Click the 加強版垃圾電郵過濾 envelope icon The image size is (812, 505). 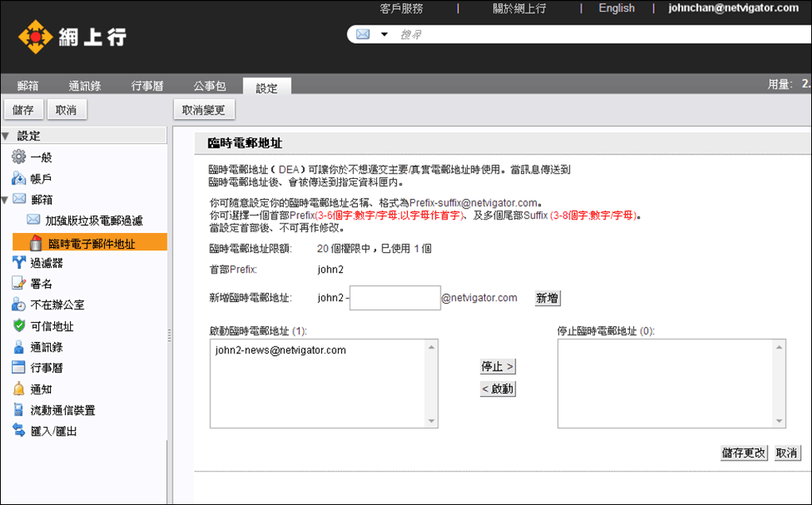click(x=33, y=219)
